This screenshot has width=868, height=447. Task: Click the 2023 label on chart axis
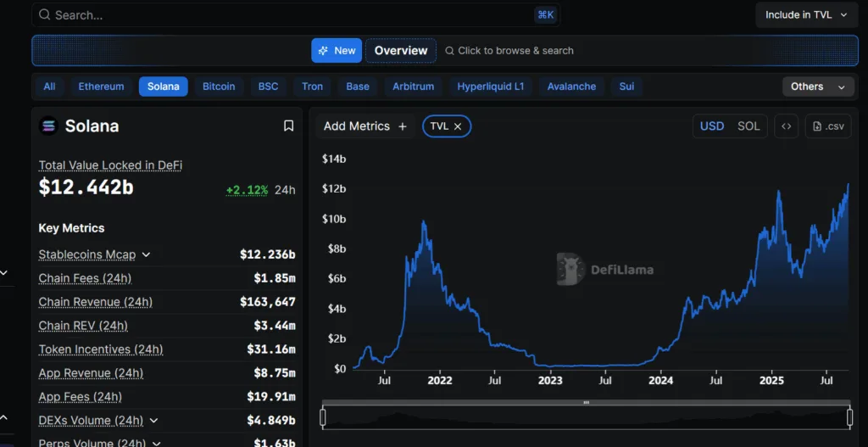tap(550, 381)
